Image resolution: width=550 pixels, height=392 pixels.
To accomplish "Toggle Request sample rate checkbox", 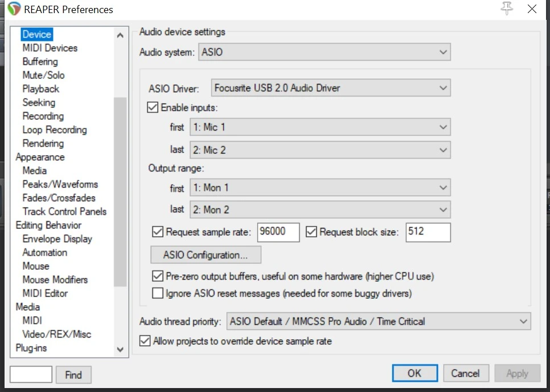I will (158, 232).
